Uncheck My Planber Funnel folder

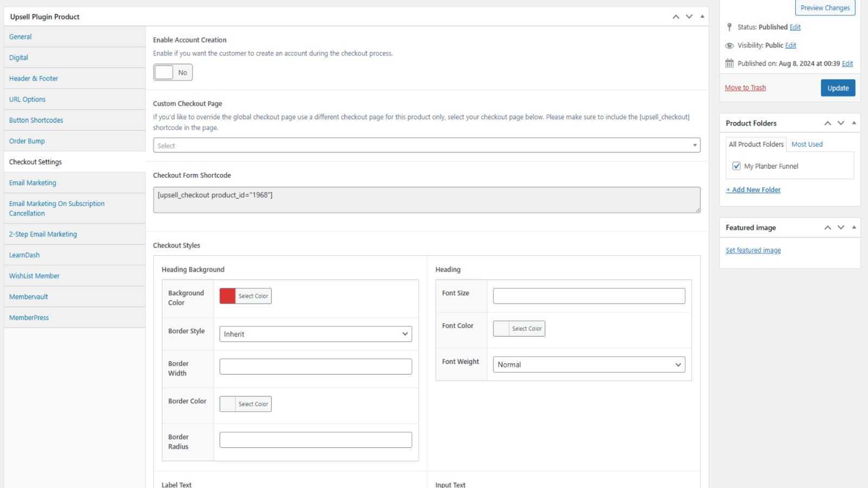736,166
